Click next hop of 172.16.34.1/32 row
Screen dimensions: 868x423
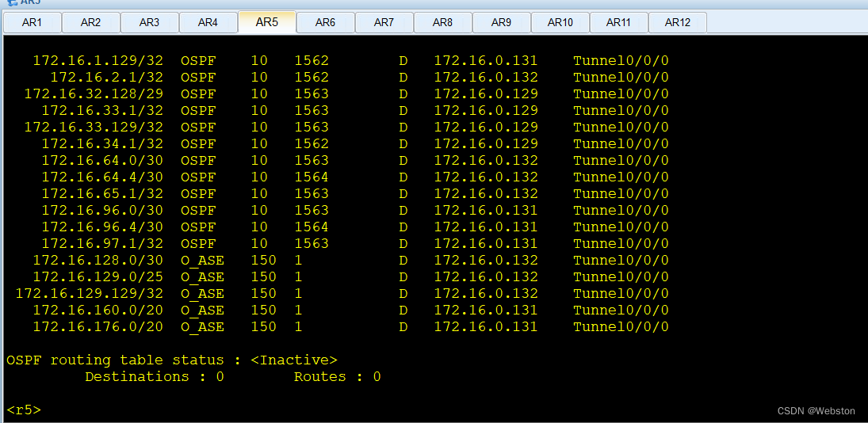point(485,143)
